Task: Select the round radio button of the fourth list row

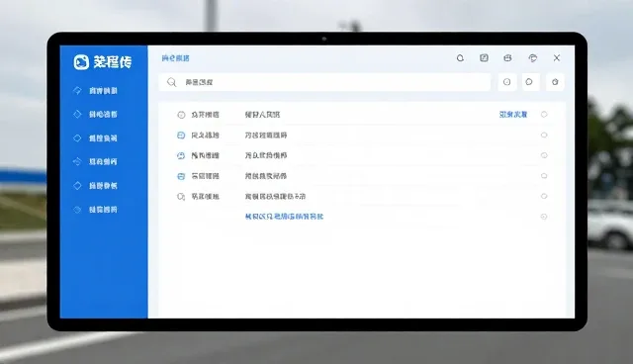Action: pyautogui.click(x=544, y=176)
